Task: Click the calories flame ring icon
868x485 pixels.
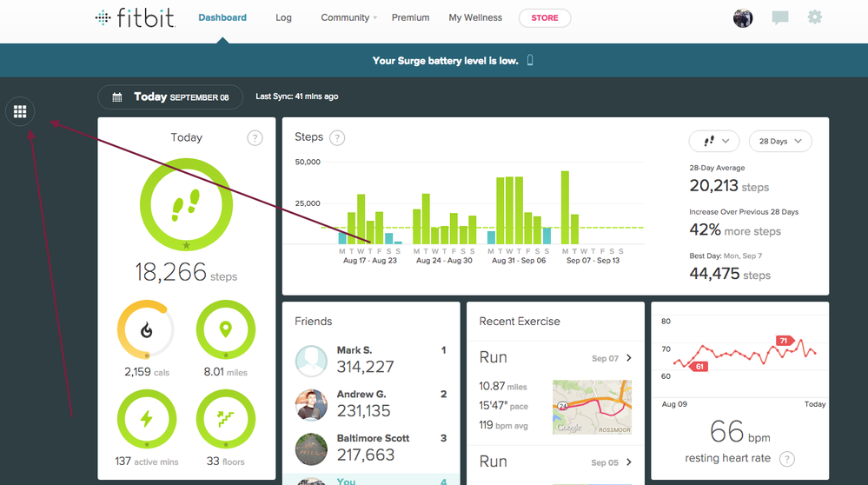Action: 146,330
